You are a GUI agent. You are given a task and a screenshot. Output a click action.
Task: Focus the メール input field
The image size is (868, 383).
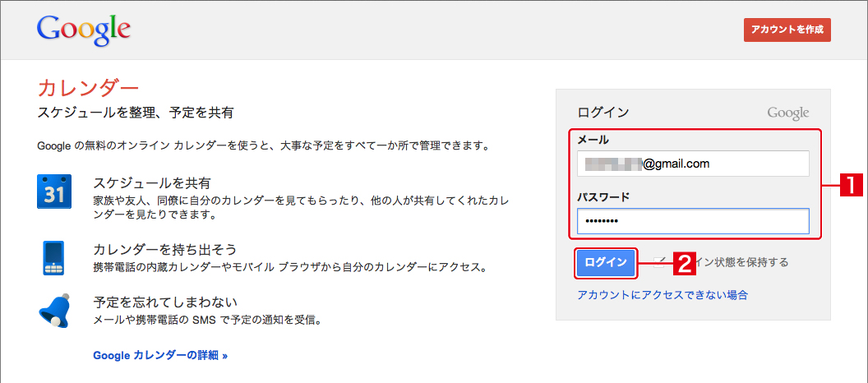pos(693,164)
